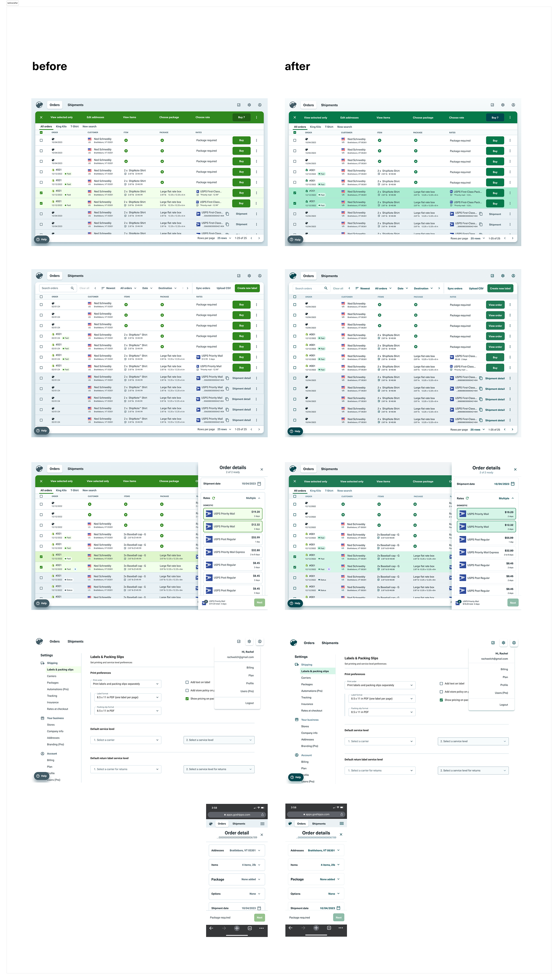This screenshot has height=980, width=558.
Task: Uncheck 'Show pricing on' in the 'after' settings page
Action: point(441,700)
